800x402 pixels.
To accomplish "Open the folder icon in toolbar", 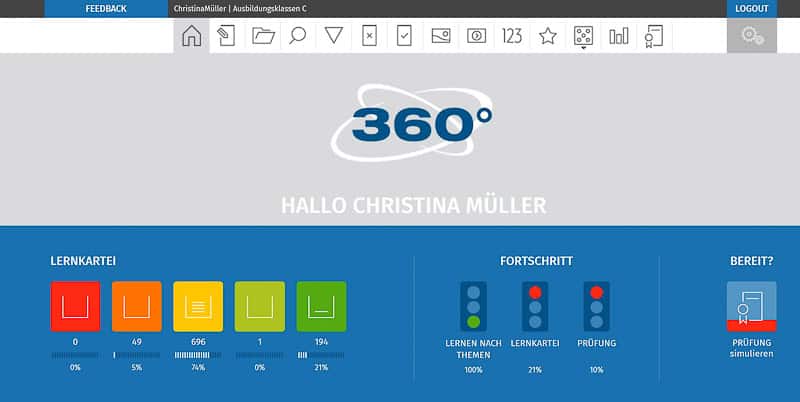I will tap(263, 36).
